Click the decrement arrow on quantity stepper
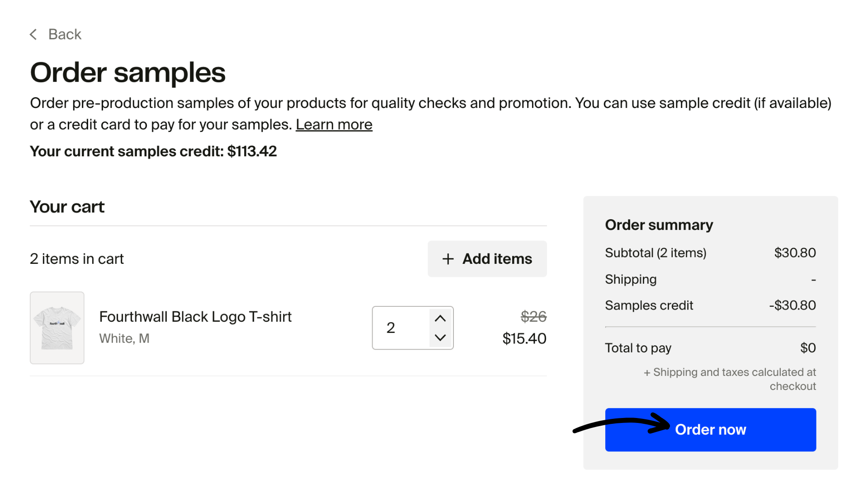 pyautogui.click(x=439, y=338)
